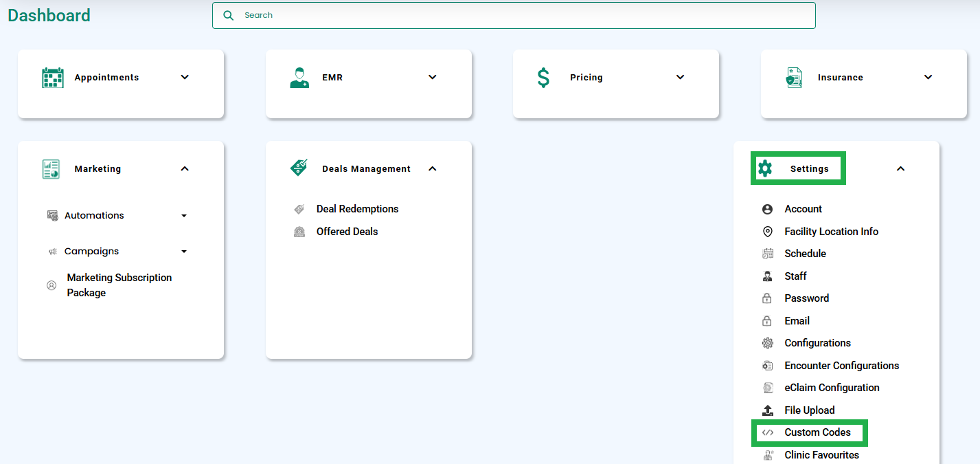Click the Configurations gear icon

[768, 343]
